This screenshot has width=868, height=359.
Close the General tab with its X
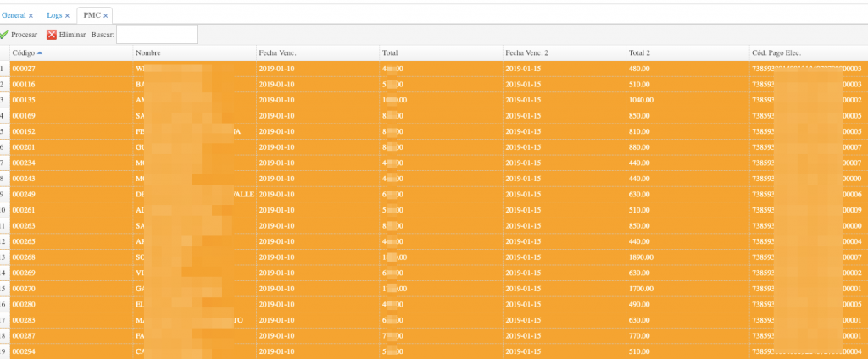[x=31, y=16]
